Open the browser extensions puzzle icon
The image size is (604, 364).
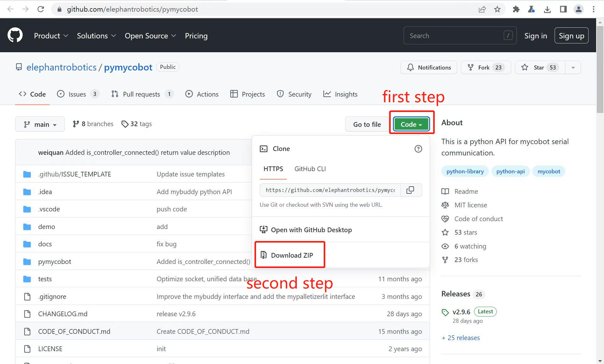click(x=516, y=9)
